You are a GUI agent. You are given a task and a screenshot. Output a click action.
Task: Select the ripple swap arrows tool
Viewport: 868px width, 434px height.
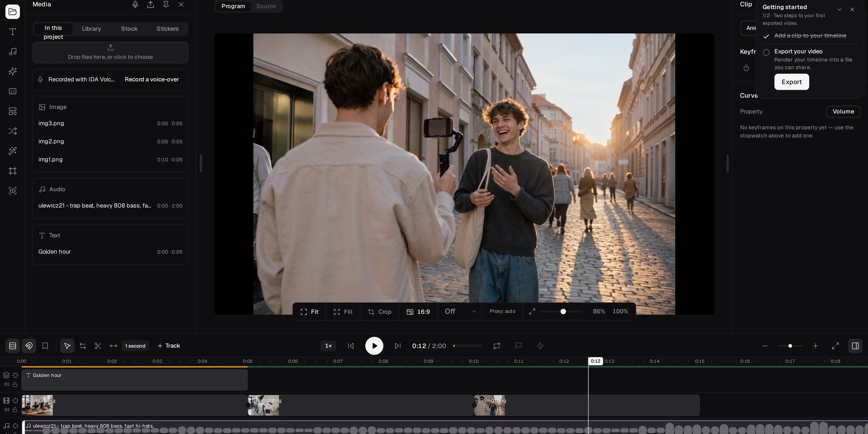click(x=83, y=346)
